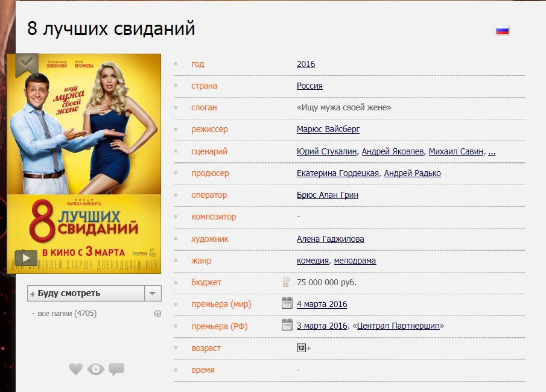Expand the screenwriter list via ellipsis link
546x392 pixels.
[492, 151]
